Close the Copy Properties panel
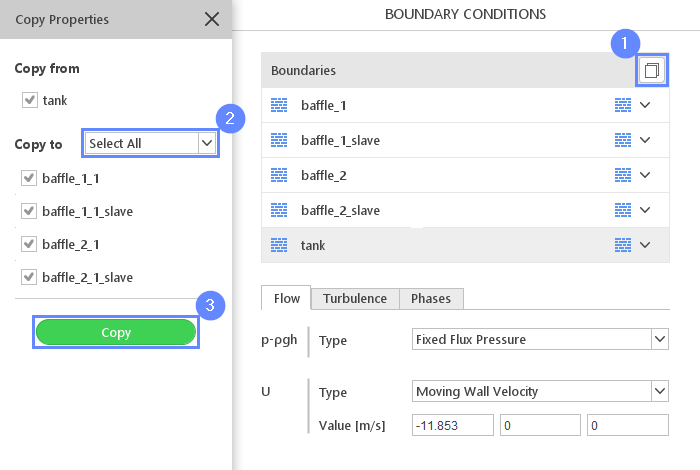The image size is (700, 470). [x=212, y=19]
